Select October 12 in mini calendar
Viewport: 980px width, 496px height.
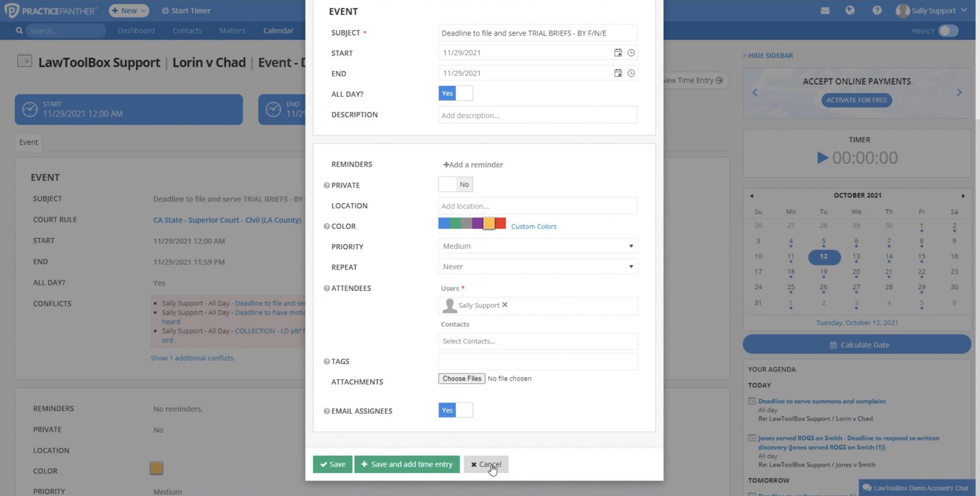pyautogui.click(x=824, y=257)
